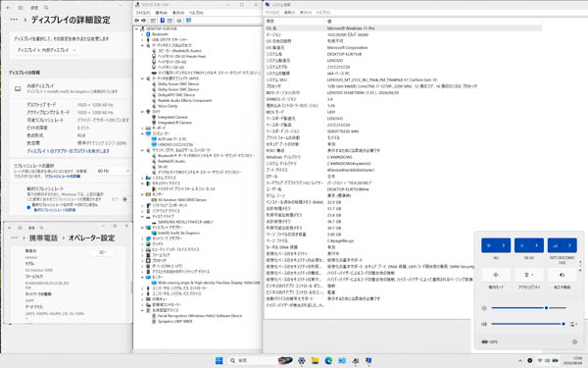Open 操作(A) menu in Device Manager
588x368 pixels.
162,13
